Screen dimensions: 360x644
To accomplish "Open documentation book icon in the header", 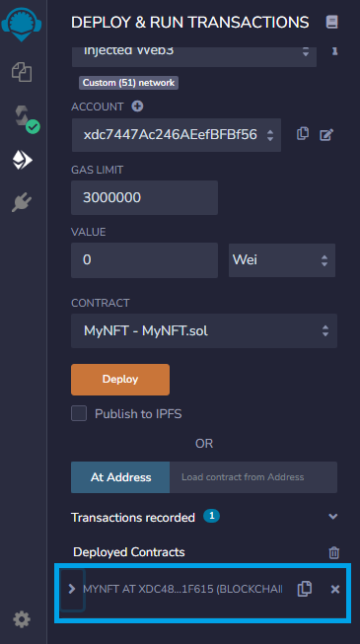I will tap(332, 22).
